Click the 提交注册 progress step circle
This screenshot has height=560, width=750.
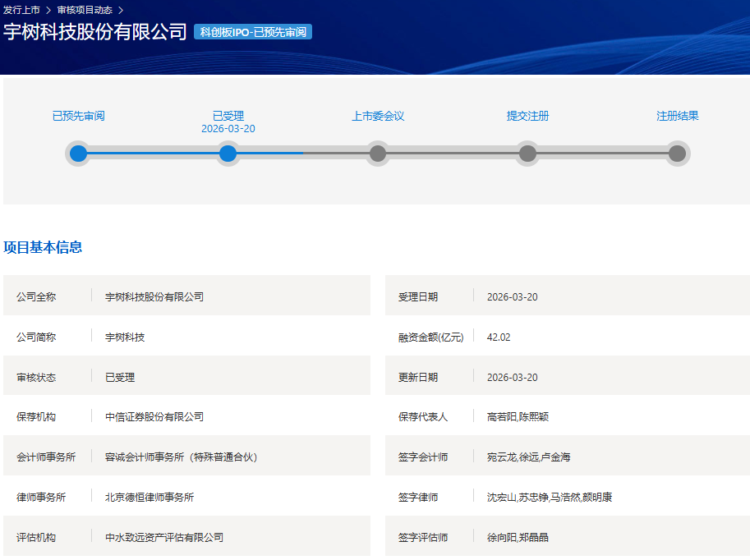[527, 154]
